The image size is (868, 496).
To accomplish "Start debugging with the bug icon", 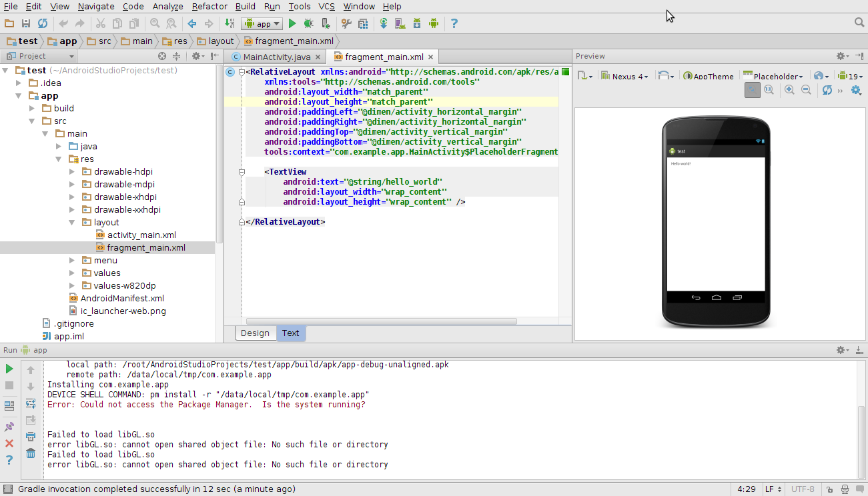I will [308, 23].
